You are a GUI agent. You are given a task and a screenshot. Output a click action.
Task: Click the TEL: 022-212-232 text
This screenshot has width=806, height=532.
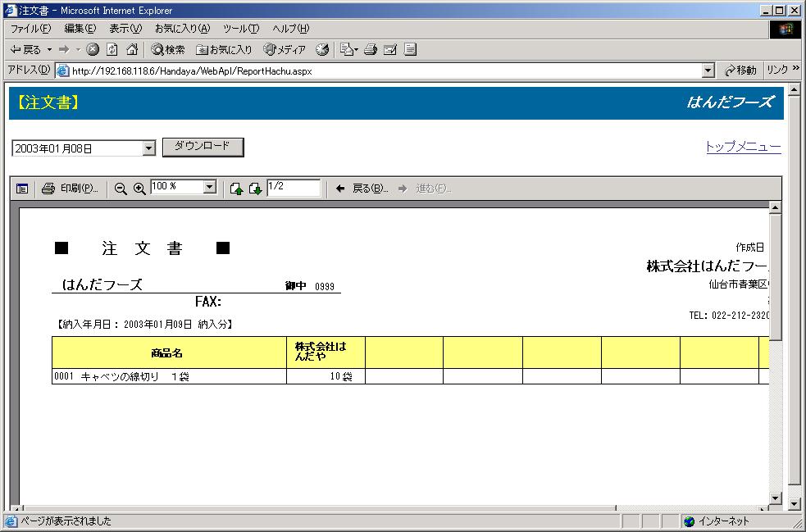[729, 315]
